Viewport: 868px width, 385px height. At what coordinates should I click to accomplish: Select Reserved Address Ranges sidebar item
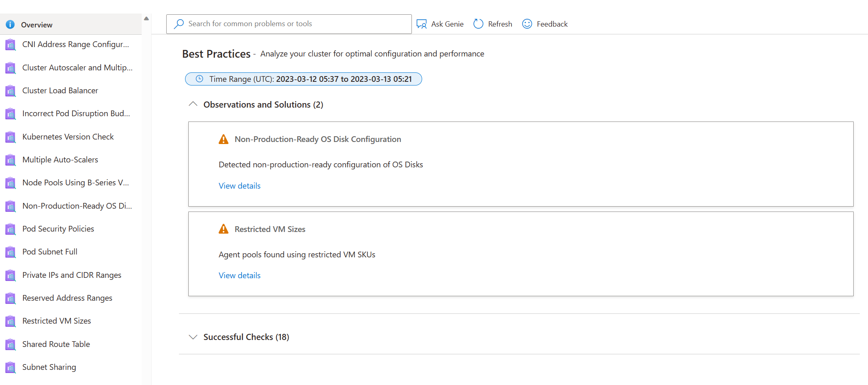click(67, 298)
